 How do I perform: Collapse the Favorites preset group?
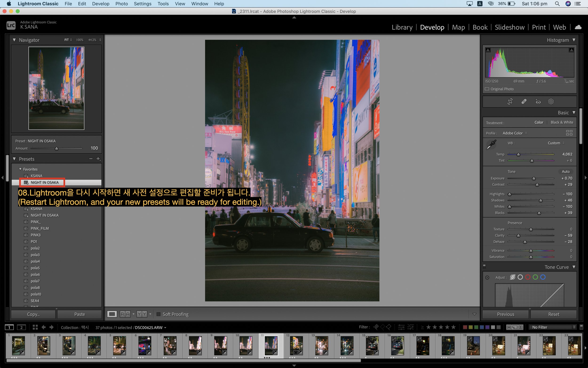point(20,169)
